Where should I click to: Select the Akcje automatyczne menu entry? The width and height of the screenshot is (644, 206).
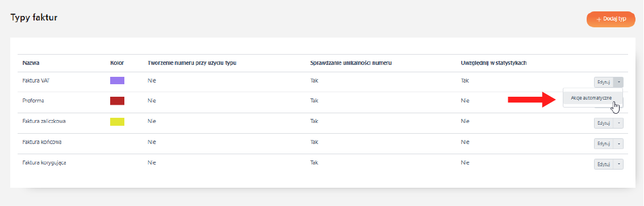click(591, 97)
